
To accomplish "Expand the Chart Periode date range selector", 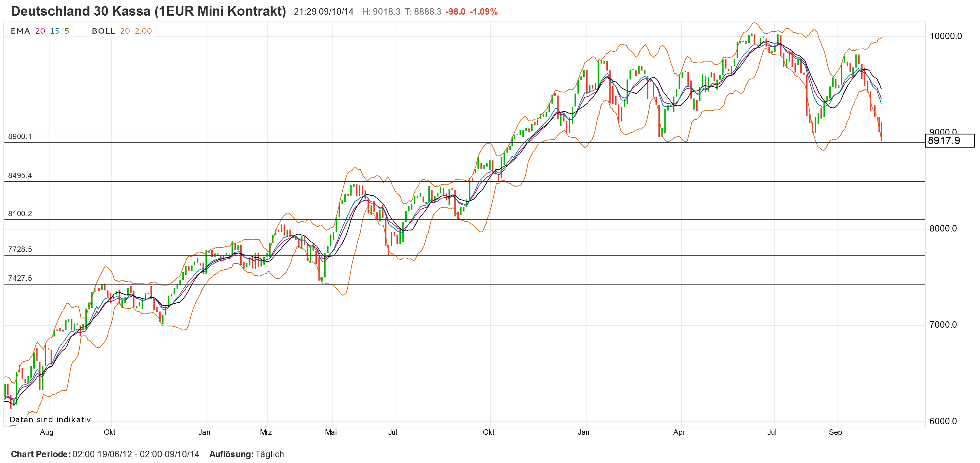I will [134, 454].
